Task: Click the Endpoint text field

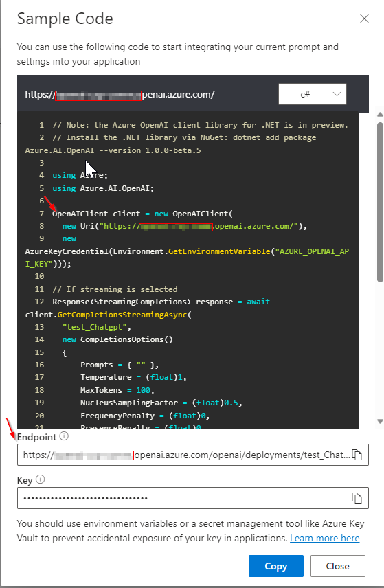Action: 193,455
